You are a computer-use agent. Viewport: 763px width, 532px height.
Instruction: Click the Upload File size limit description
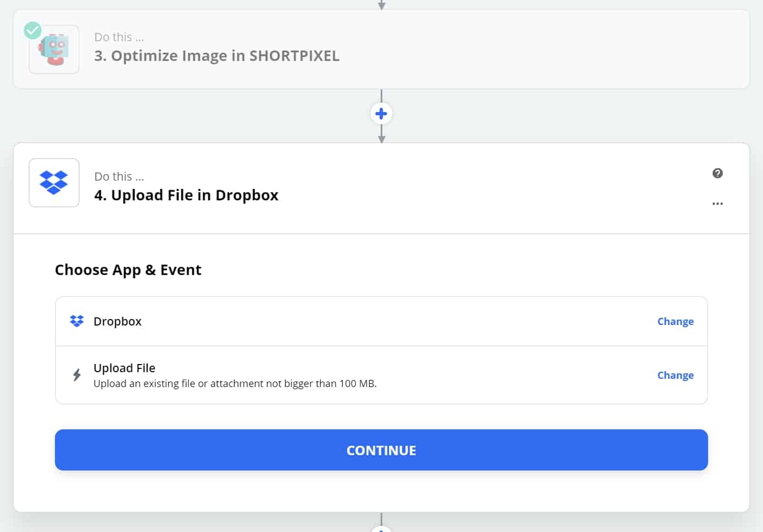click(235, 384)
